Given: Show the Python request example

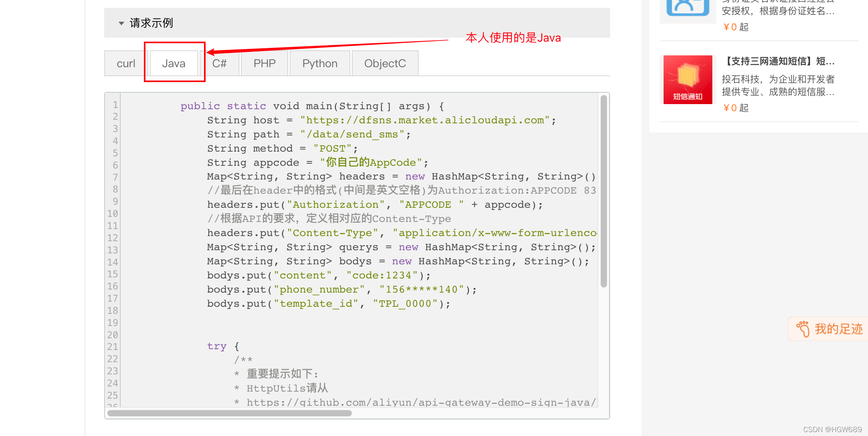Looking at the screenshot, I should coord(320,64).
